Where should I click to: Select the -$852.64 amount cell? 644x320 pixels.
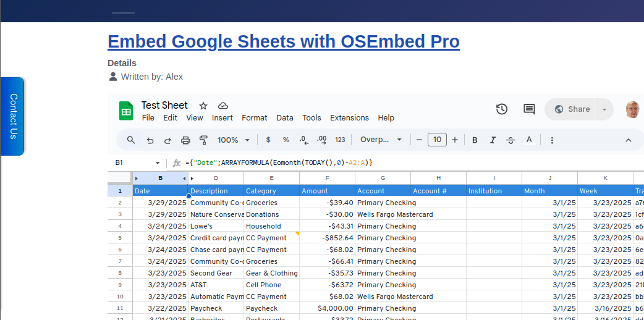(328, 238)
